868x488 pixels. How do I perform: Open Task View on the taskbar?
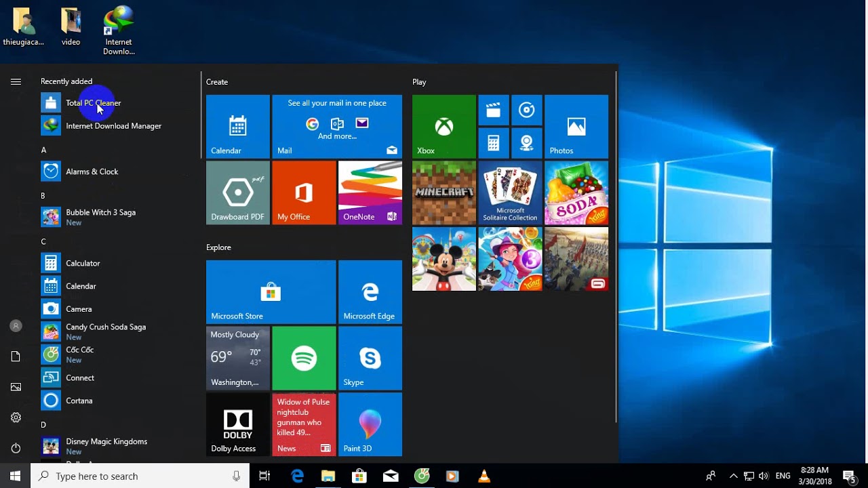tap(264, 476)
